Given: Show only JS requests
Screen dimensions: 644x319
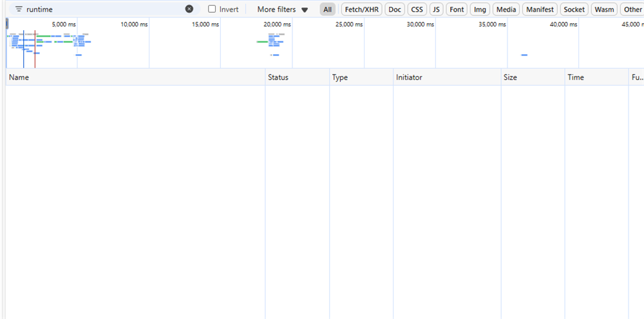Looking at the screenshot, I should [x=436, y=10].
